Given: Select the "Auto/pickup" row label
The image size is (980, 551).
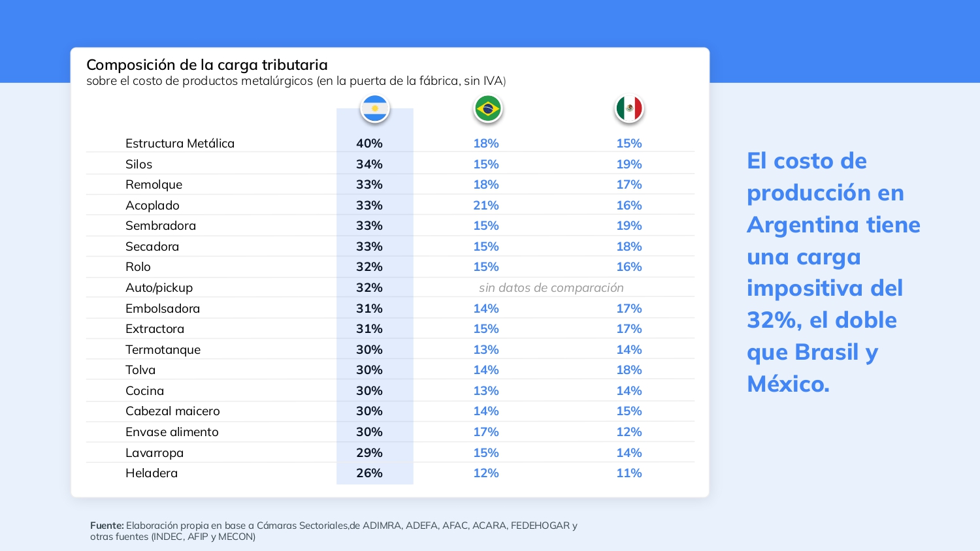Looking at the screenshot, I should click(159, 288).
